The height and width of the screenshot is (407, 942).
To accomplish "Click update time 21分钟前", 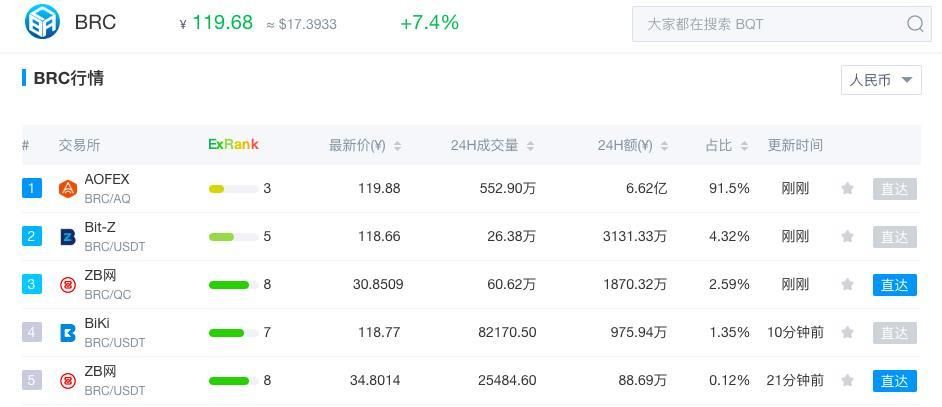I will click(795, 381).
